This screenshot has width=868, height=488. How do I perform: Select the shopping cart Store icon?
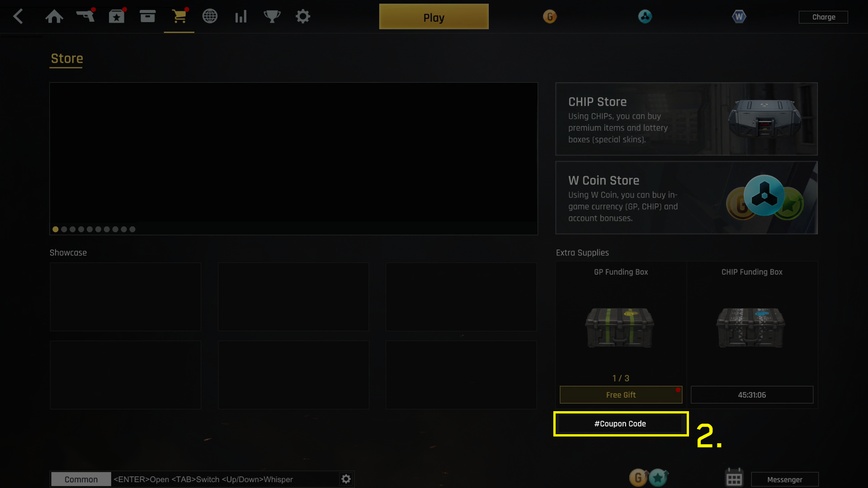pyautogui.click(x=179, y=16)
